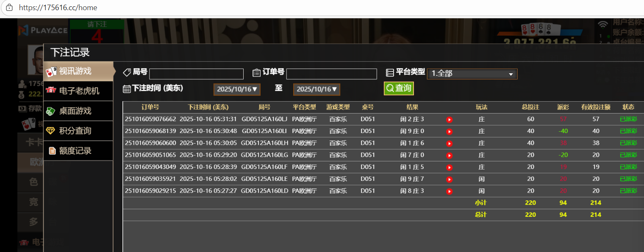Focus the 订单号 text box
644x252 pixels.
[331, 74]
